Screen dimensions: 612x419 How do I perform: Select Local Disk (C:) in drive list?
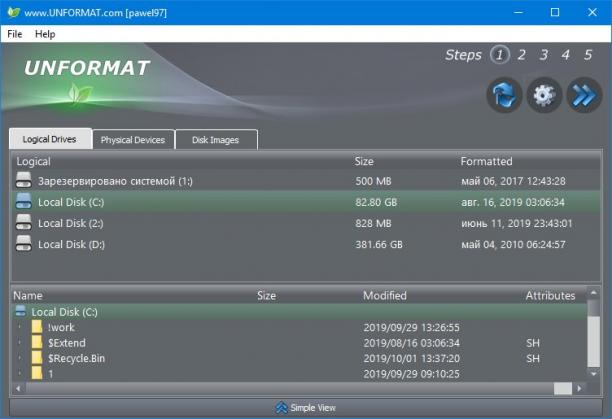306,202
